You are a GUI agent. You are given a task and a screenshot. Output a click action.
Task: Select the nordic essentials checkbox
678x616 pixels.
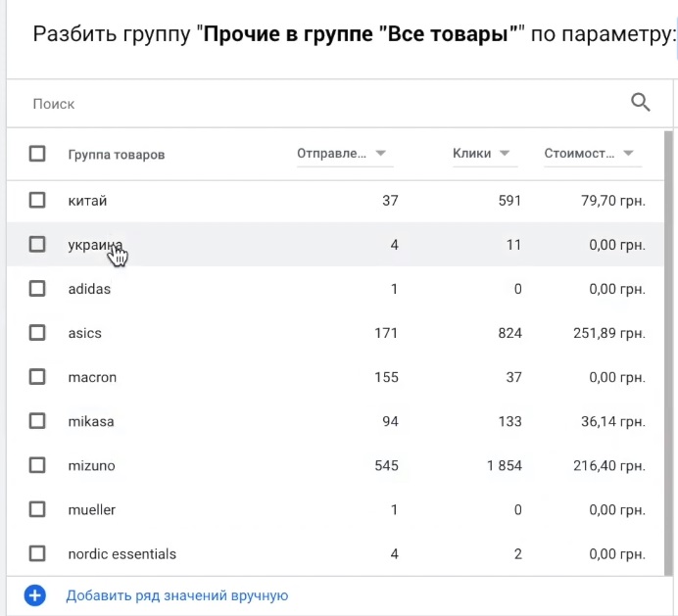click(37, 553)
